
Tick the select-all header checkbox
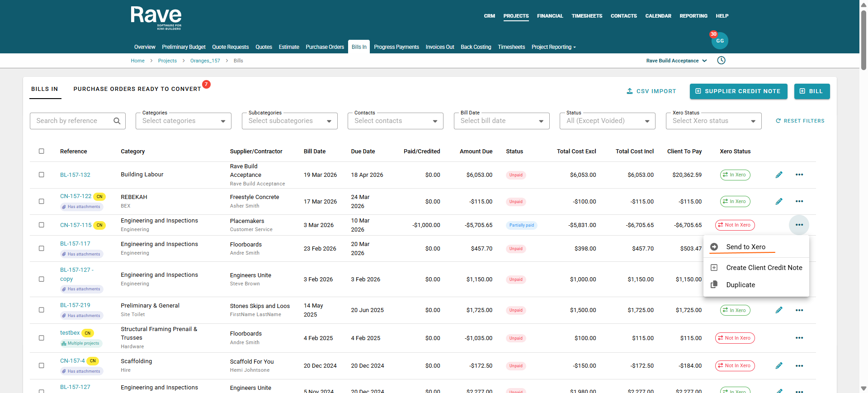pyautogui.click(x=42, y=152)
